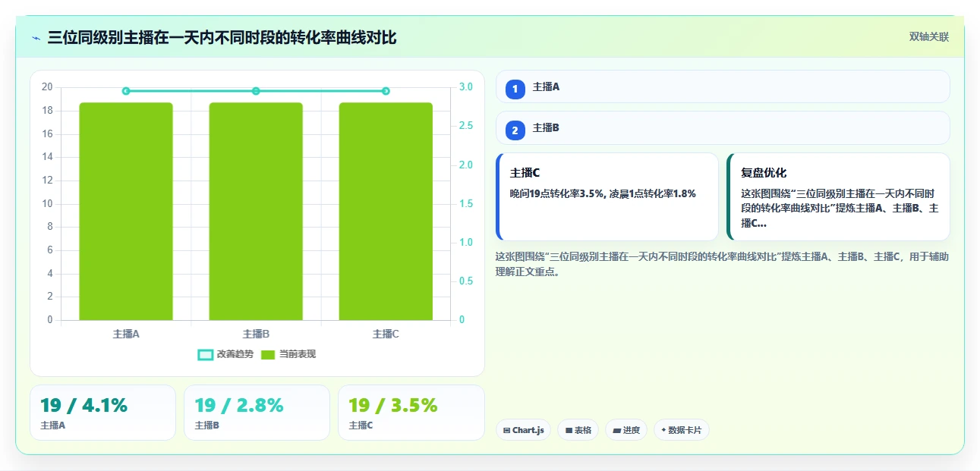
Task: Click the trend line point above 主播B
Action: pos(256,91)
